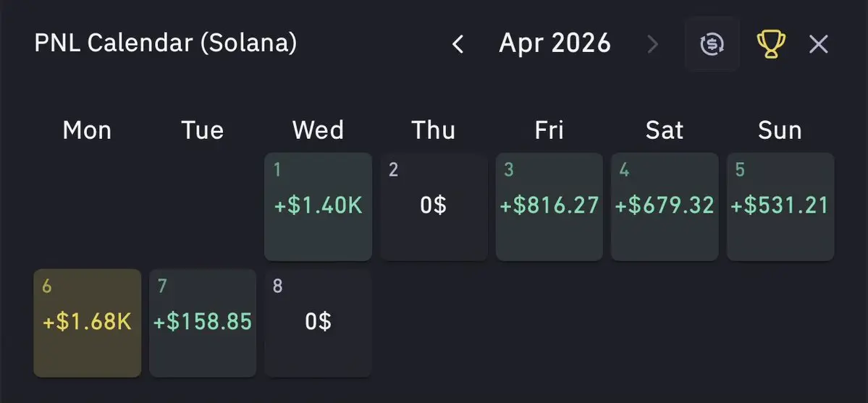
Task: Click the PNL Calendar (Solana) title
Action: (166, 43)
